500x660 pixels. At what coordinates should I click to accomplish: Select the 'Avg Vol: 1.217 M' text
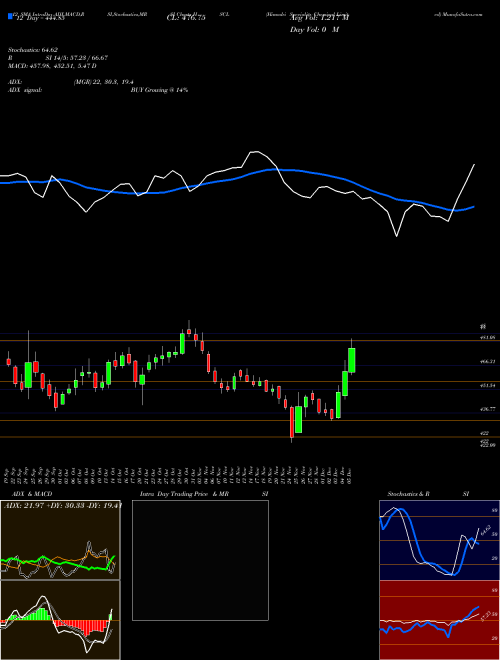point(319,18)
